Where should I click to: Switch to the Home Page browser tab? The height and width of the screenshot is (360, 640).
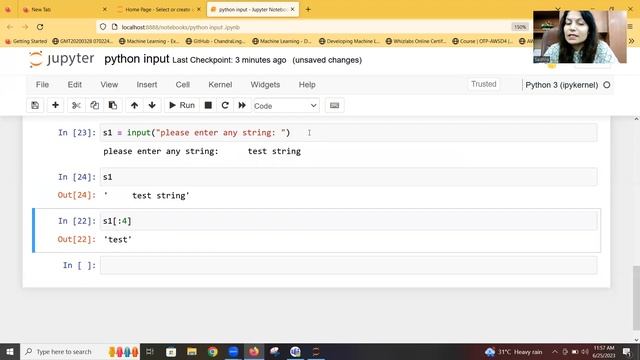[158, 9]
